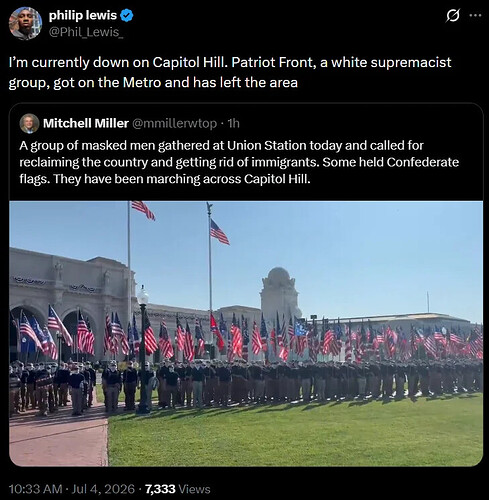This screenshot has height=500, width=489.
Task: Open philip lewis profile avatar
Action: [x=25, y=23]
